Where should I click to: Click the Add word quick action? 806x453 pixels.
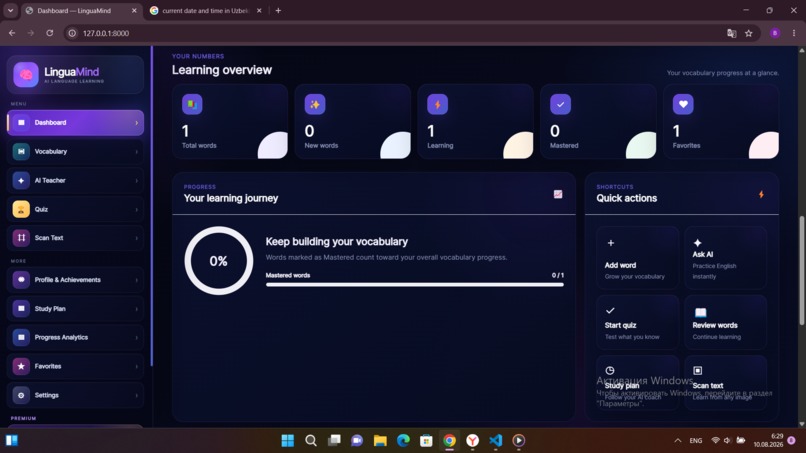click(637, 258)
